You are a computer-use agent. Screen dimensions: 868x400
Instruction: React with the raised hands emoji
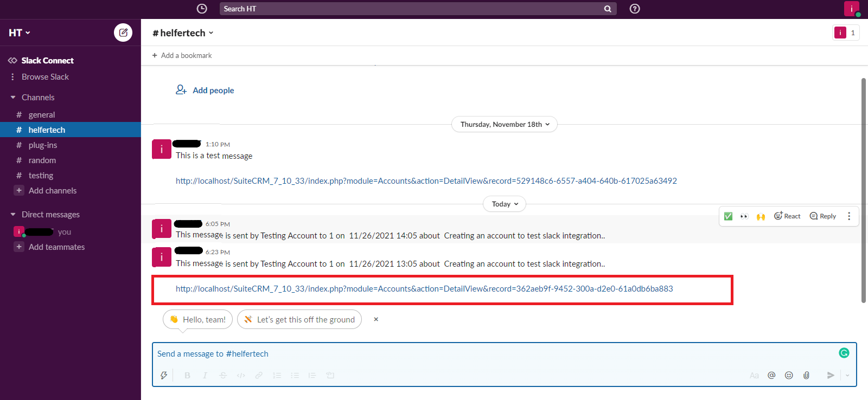(x=761, y=216)
